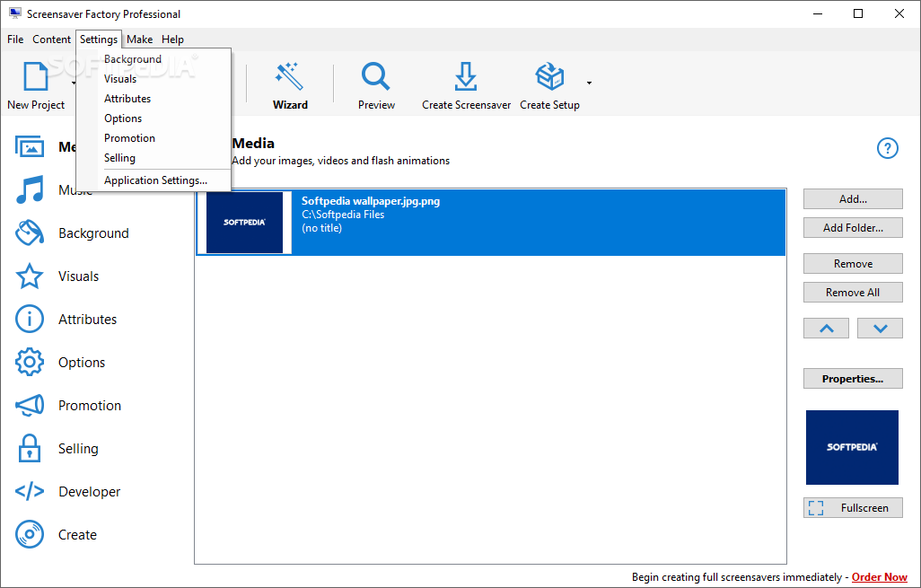Click the (no title) text in media row
The height and width of the screenshot is (588, 921).
[321, 228]
